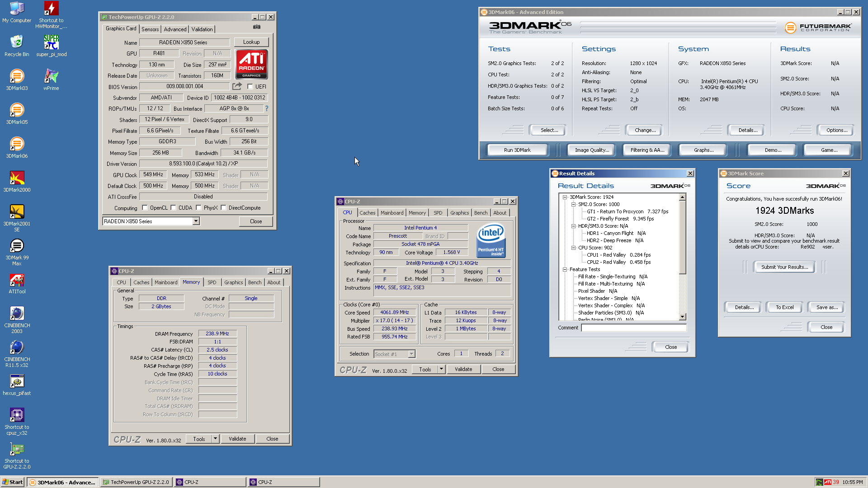Click the Start button on taskbar
The width and height of the screenshot is (868, 488).
pyautogui.click(x=13, y=482)
